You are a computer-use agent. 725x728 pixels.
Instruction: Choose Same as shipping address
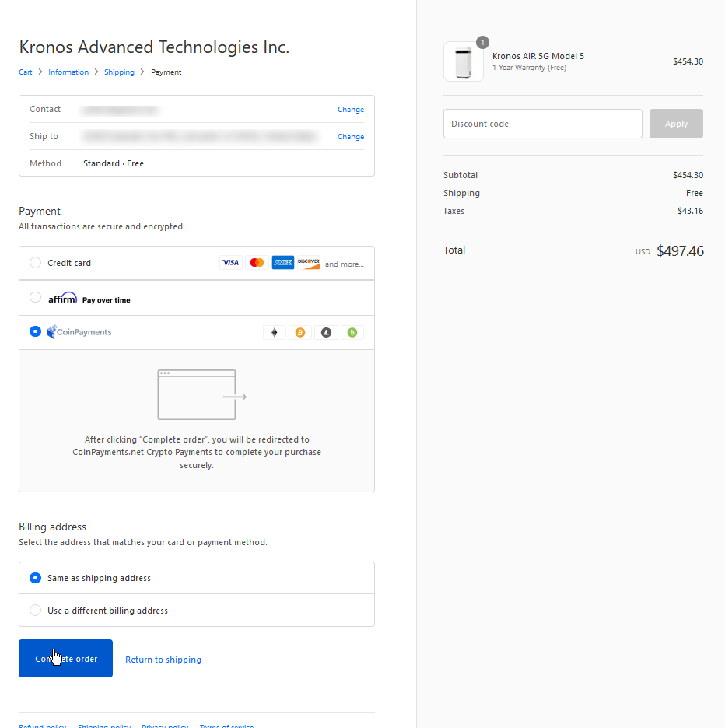pyautogui.click(x=35, y=578)
